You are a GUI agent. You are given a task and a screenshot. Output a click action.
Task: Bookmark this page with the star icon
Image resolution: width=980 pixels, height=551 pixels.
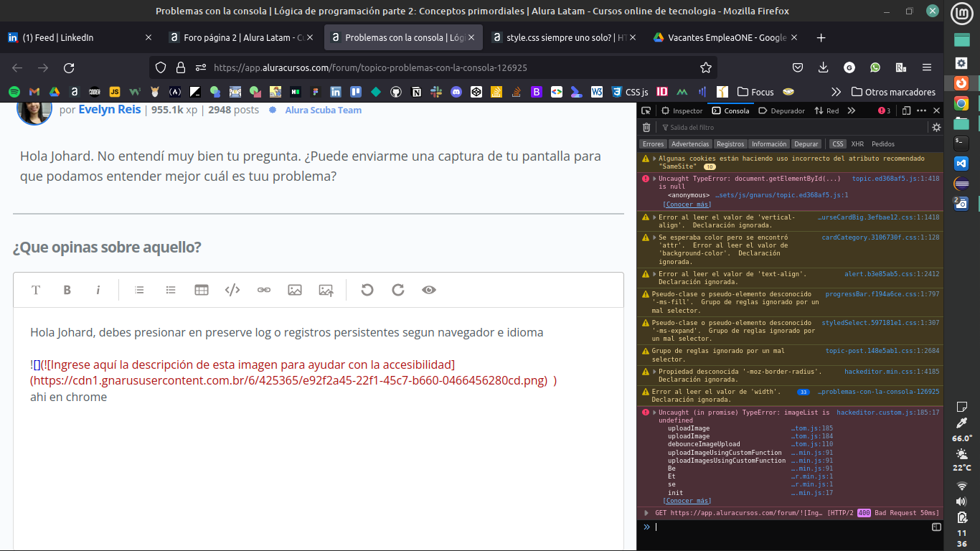pos(706,67)
